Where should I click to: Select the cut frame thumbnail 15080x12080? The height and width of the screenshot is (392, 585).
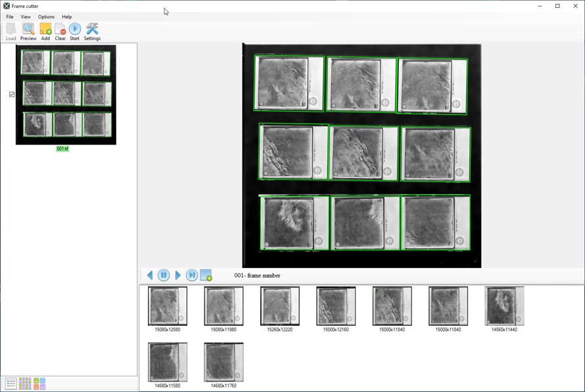168,306
